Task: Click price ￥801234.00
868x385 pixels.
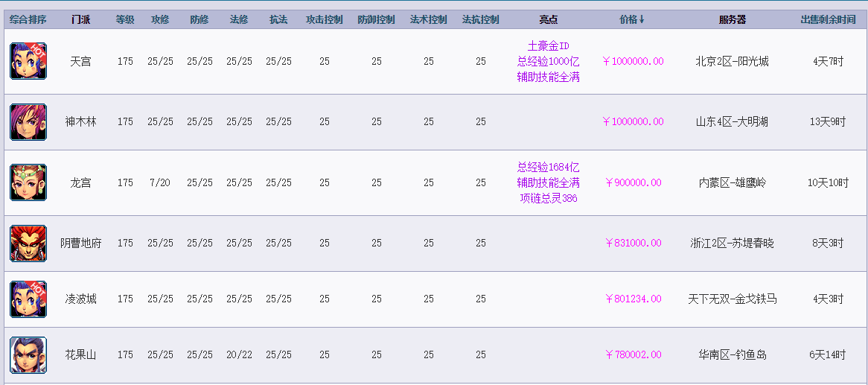Action: point(633,299)
